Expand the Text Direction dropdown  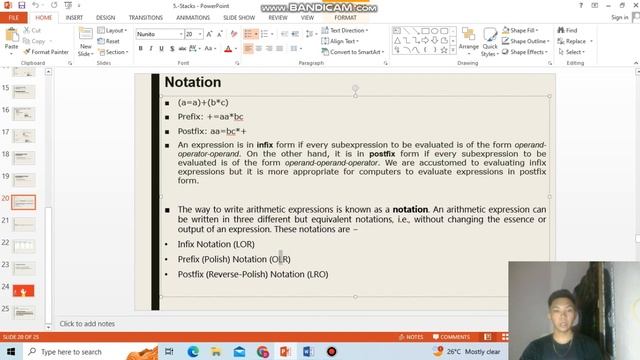coord(345,31)
